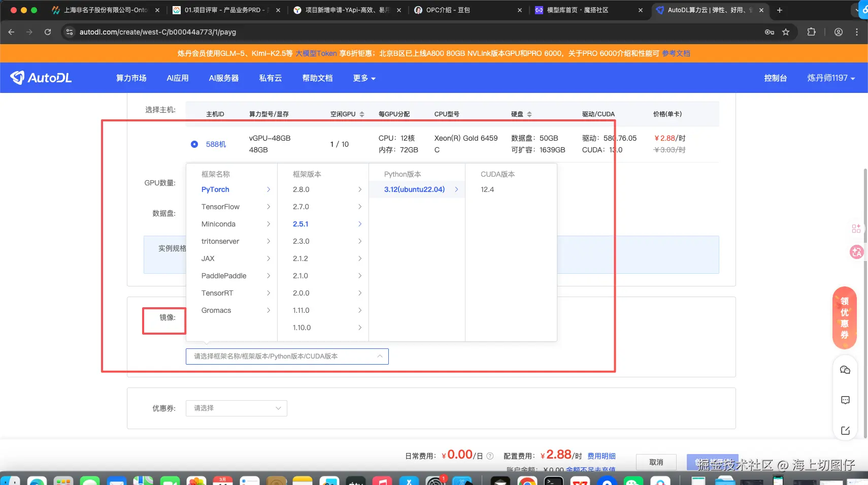Click the sort arrows on 硬盘 column
The image size is (868, 485).
(529, 114)
